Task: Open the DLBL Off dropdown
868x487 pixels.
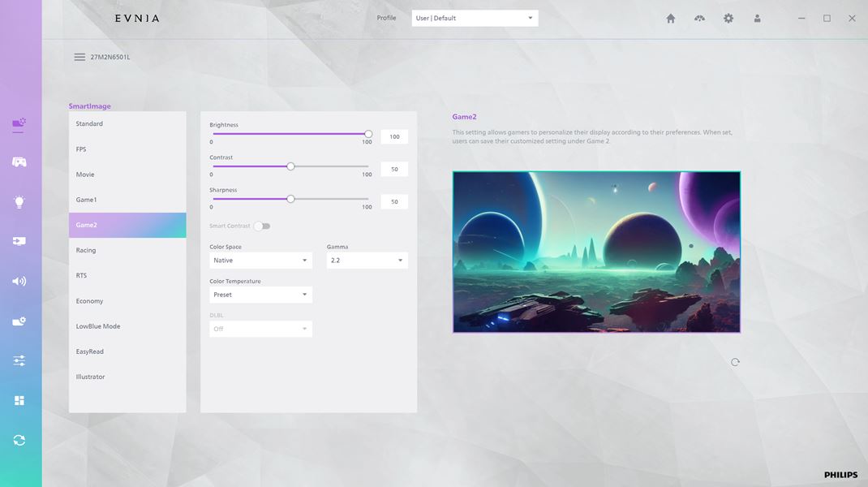Action: [260, 329]
